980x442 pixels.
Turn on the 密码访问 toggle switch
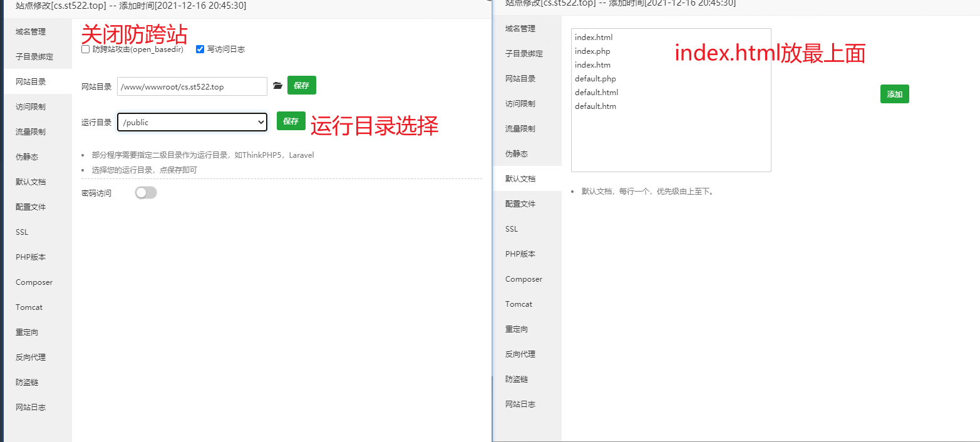(x=146, y=192)
